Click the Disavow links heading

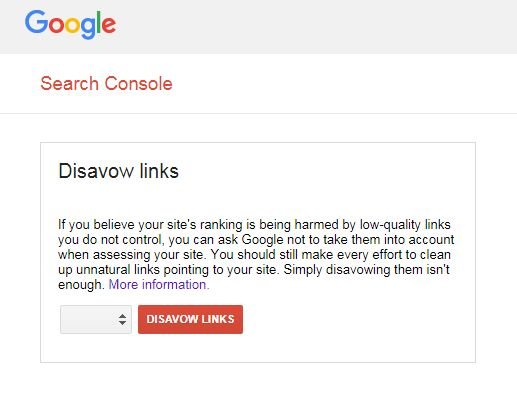click(118, 171)
